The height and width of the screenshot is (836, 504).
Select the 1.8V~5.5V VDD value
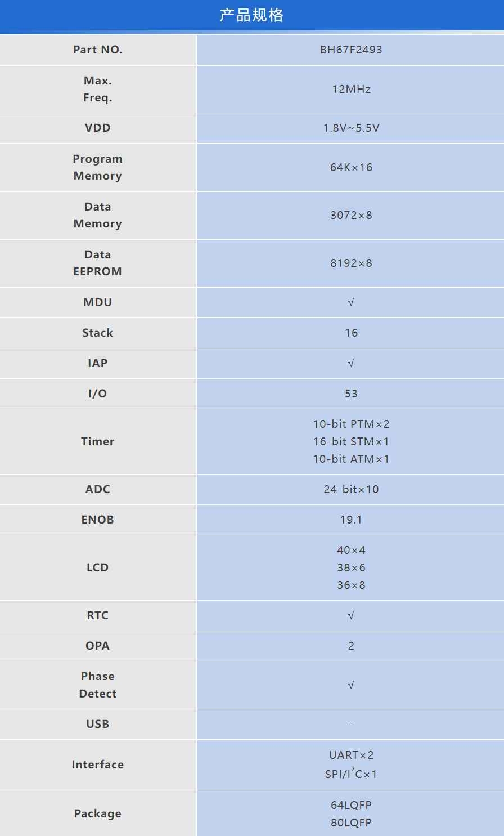click(x=351, y=128)
